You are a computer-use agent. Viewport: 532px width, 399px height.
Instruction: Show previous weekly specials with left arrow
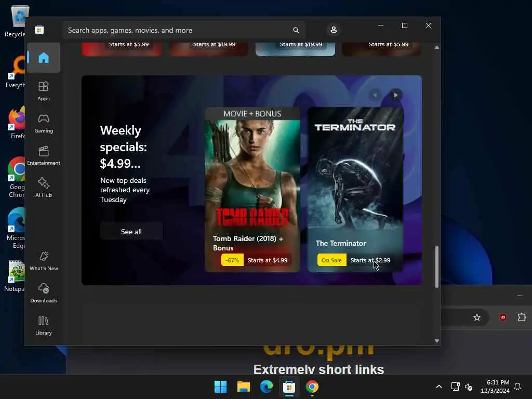coord(375,95)
